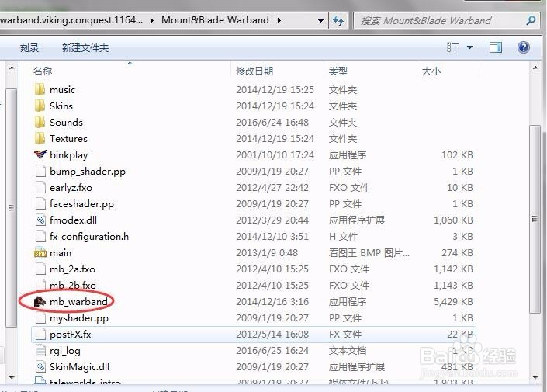Change view with the view mode icon
Image resolution: width=547 pixels, height=392 pixels.
453,47
